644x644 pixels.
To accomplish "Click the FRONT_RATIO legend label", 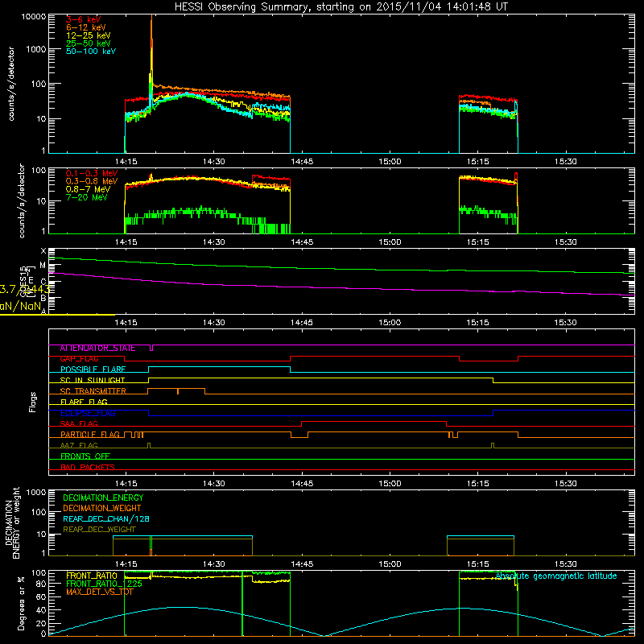I will [x=92, y=576].
